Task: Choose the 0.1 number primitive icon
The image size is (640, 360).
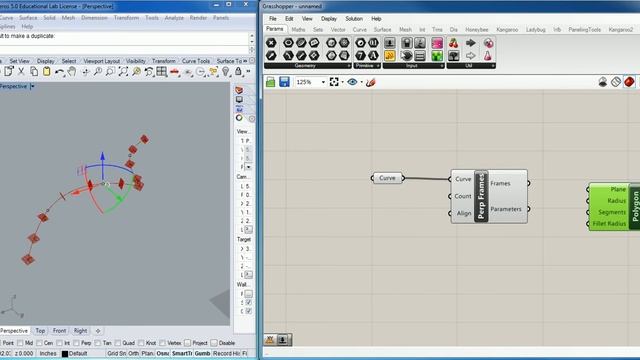Action: click(x=373, y=43)
